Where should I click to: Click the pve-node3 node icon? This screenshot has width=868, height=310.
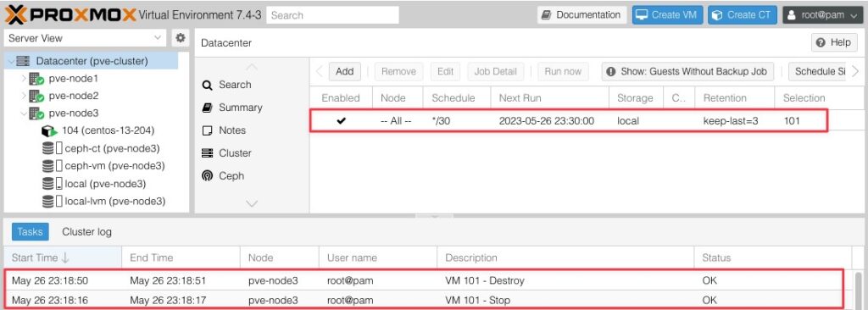36,113
